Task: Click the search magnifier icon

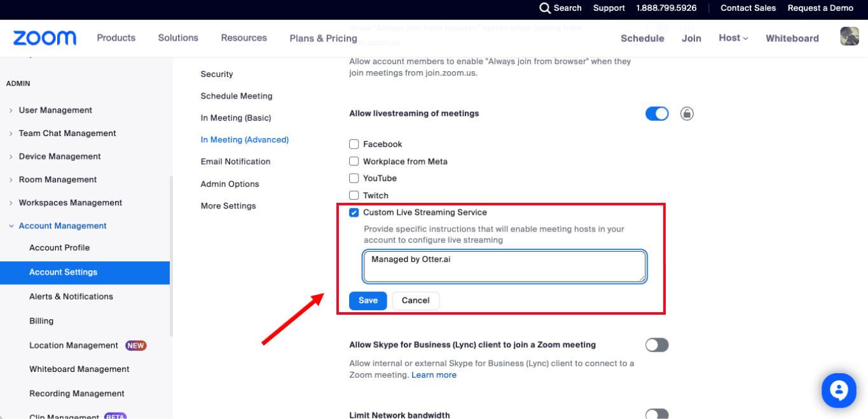Action: (x=545, y=8)
